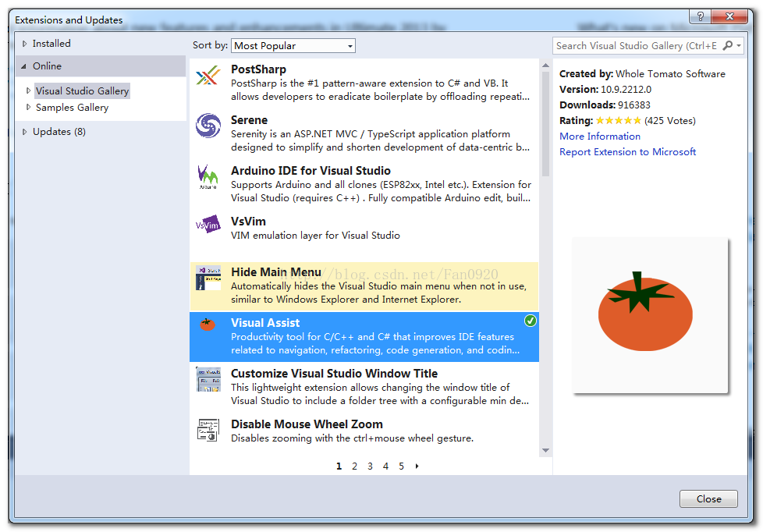Click the search magnifier icon
The image size is (763, 532).
pos(727,46)
